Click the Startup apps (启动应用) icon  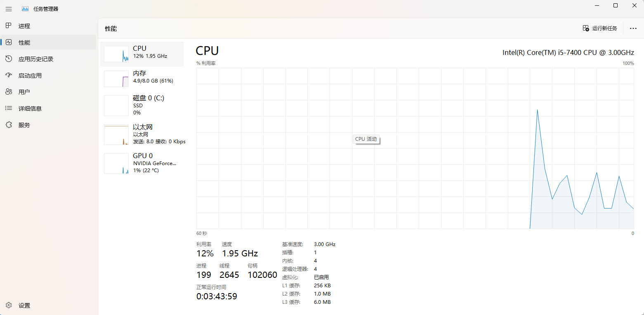tap(9, 76)
